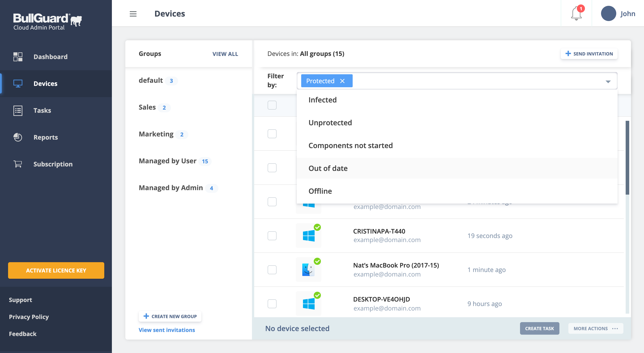The width and height of the screenshot is (644, 353).
Task: Click Nat's MacBook Pro Finder icon
Action: (308, 270)
